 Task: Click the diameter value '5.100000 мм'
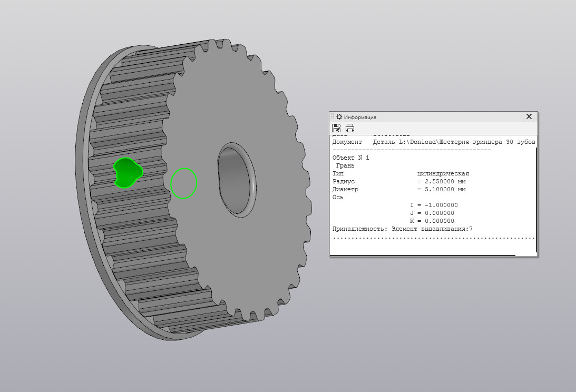pos(445,189)
